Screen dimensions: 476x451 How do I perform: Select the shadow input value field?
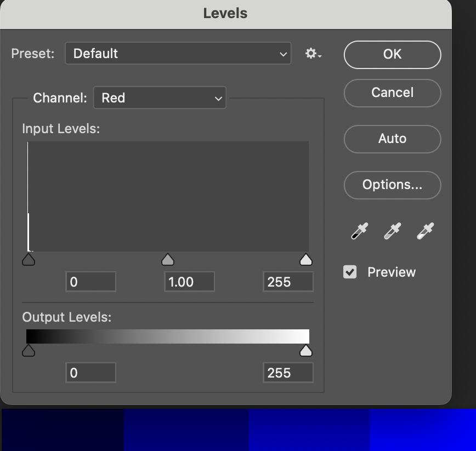[90, 281]
